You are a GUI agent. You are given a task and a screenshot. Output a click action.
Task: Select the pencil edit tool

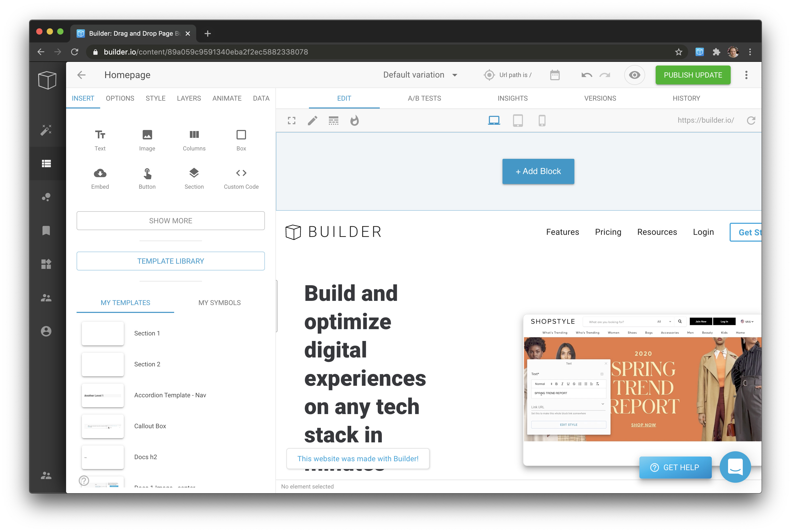tap(313, 121)
